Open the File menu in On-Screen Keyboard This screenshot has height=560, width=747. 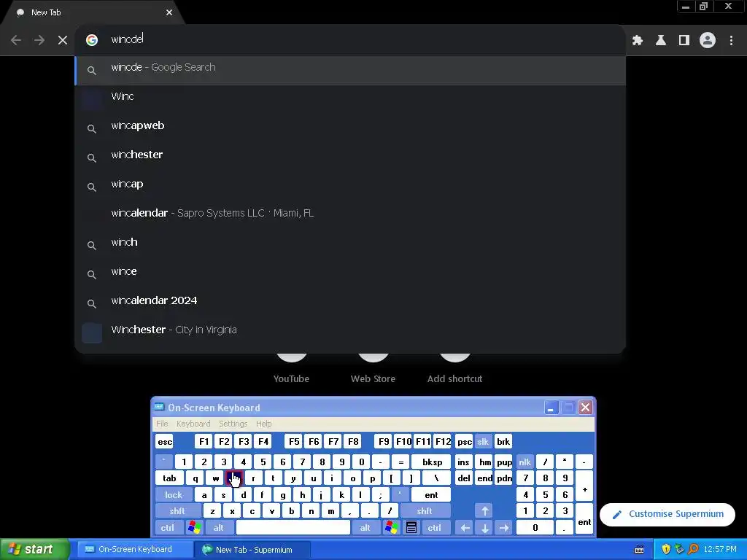click(x=162, y=424)
